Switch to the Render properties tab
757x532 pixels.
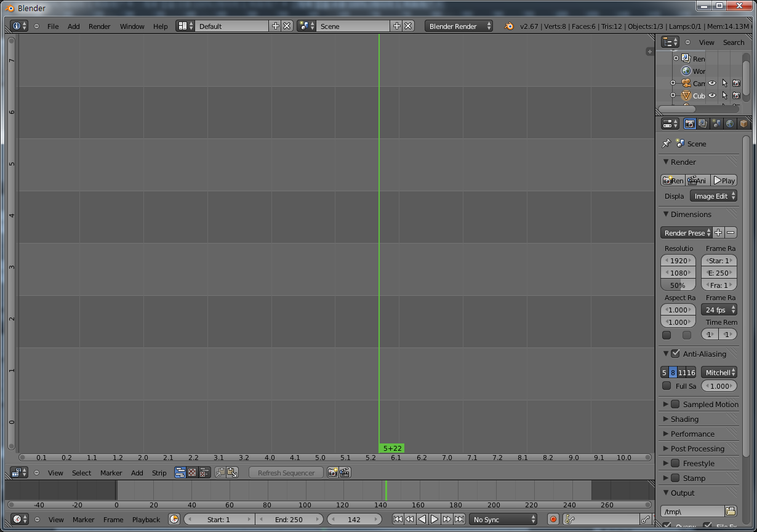pos(690,124)
